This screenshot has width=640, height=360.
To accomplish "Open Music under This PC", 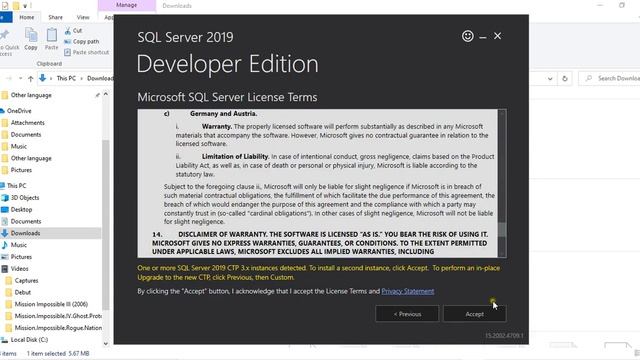I will pos(18,245).
